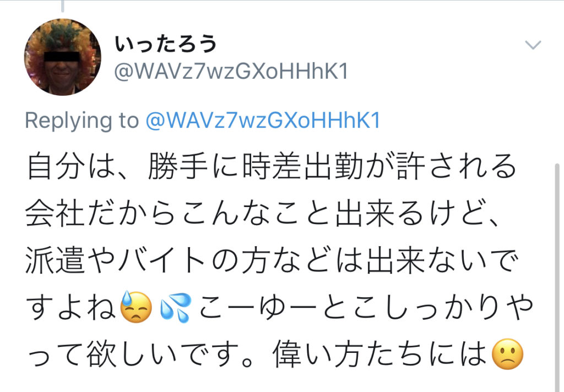The height and width of the screenshot is (392, 564).
Task: Click the phrase 偉い方たちには
Action: click(380, 354)
